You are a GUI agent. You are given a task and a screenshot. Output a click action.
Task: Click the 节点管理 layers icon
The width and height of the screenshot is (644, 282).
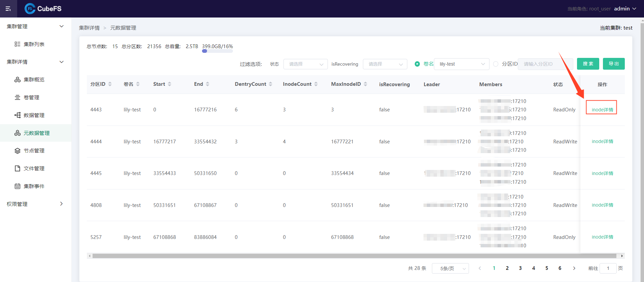point(18,151)
